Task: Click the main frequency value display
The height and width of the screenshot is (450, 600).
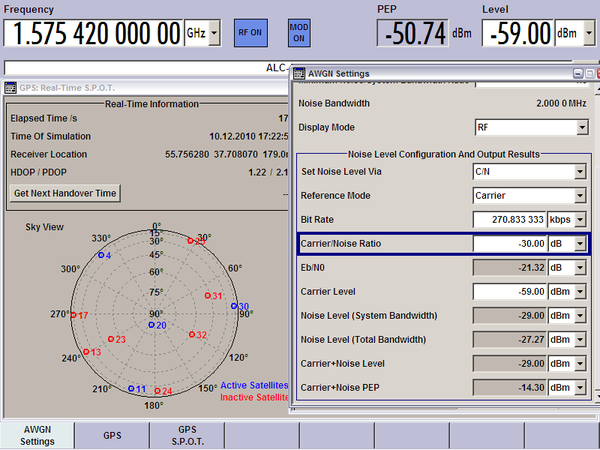Action: coord(93,32)
